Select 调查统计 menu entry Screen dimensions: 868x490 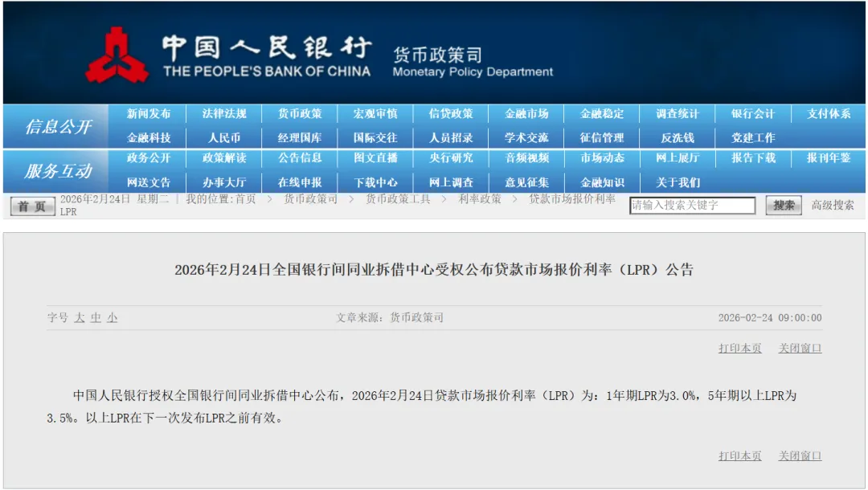tap(678, 113)
